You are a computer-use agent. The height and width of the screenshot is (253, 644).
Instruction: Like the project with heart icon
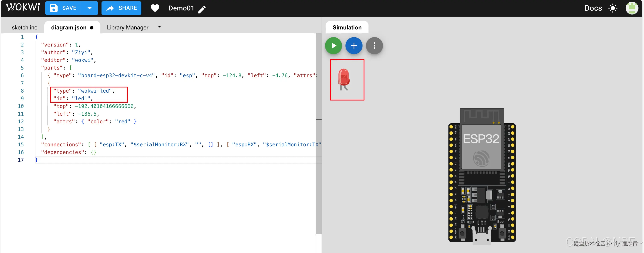(x=155, y=8)
